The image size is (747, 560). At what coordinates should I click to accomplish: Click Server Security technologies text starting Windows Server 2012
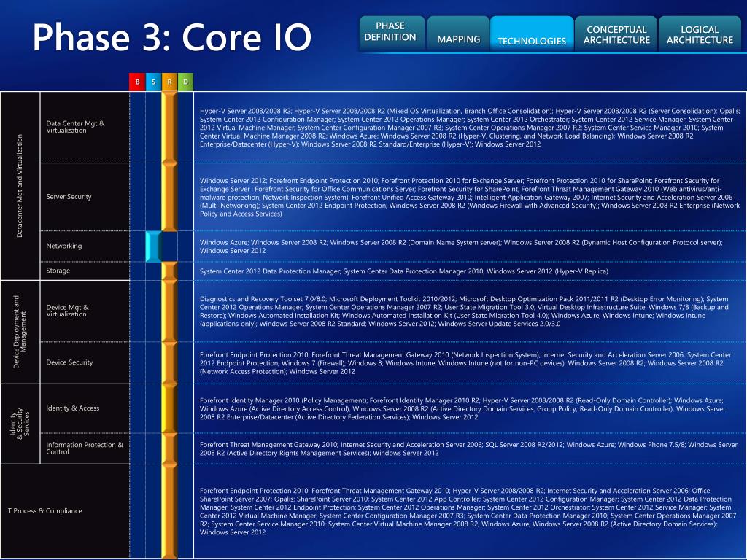click(x=470, y=197)
